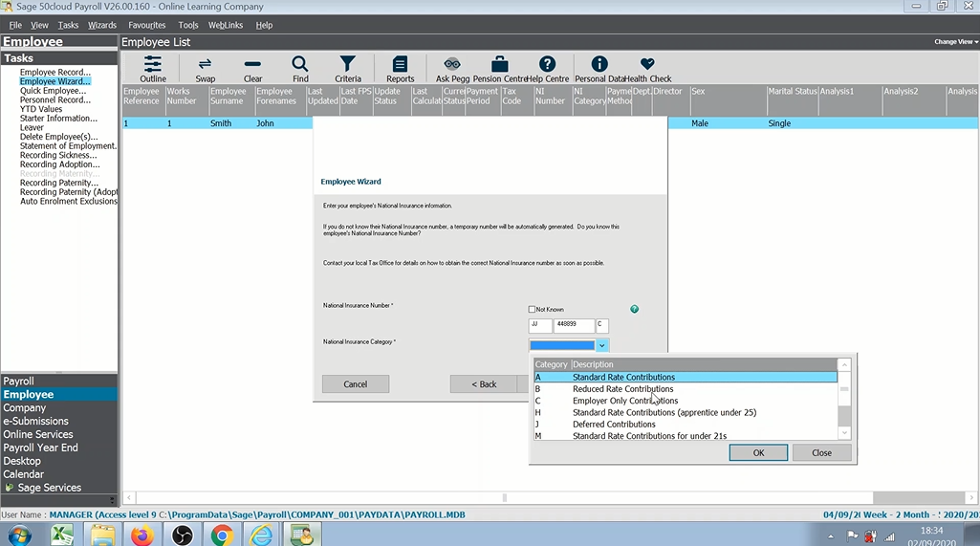Sort by the Tax Code column header
Viewport: 980px width, 546px height.
tap(517, 100)
